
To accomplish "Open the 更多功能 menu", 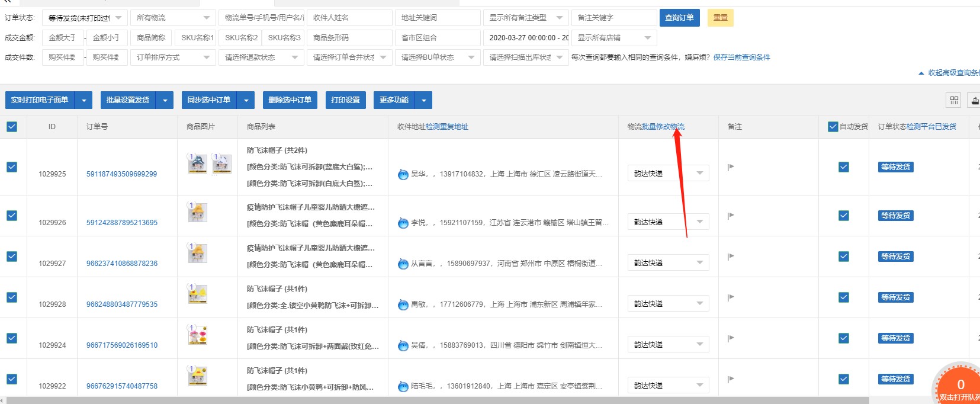I will 394,100.
